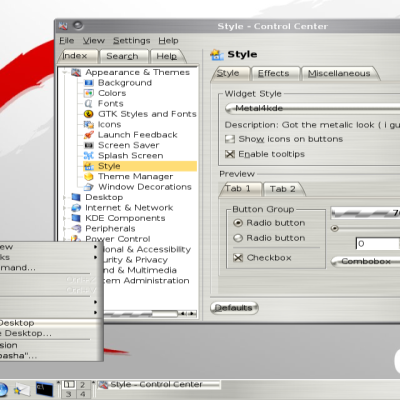
Task: Open the Help menu
Action: [x=168, y=41]
